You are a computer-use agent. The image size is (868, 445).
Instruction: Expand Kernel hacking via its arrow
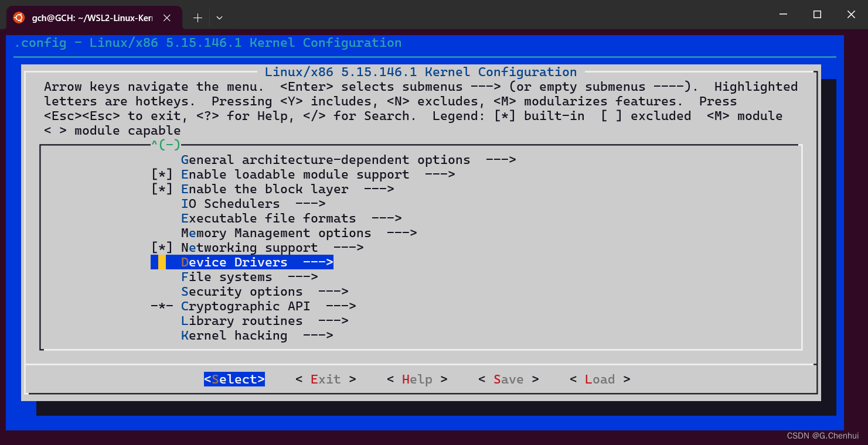click(x=318, y=336)
